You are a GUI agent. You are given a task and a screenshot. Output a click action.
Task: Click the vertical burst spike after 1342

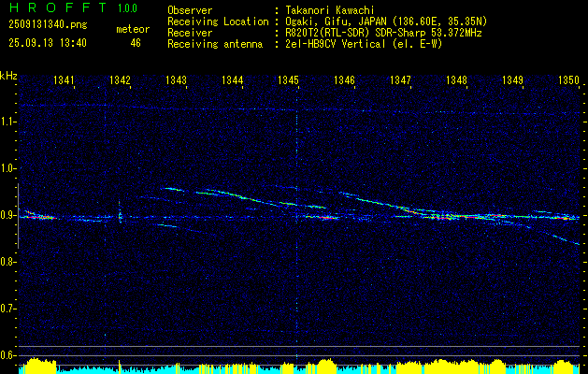coord(120,212)
